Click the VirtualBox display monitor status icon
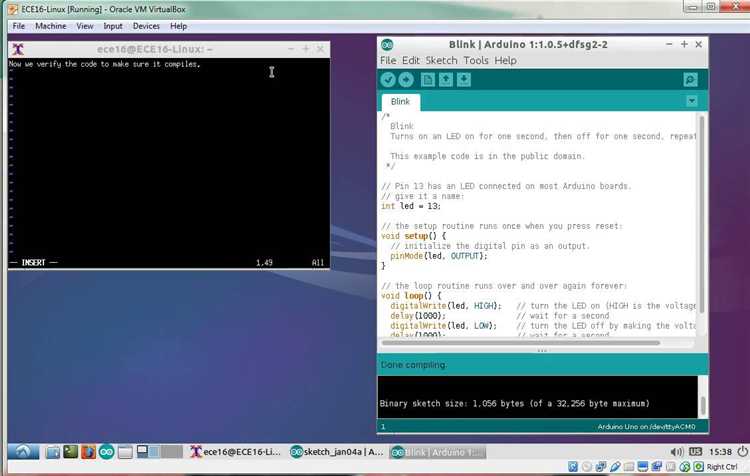The width and height of the screenshot is (750, 476). 643,466
